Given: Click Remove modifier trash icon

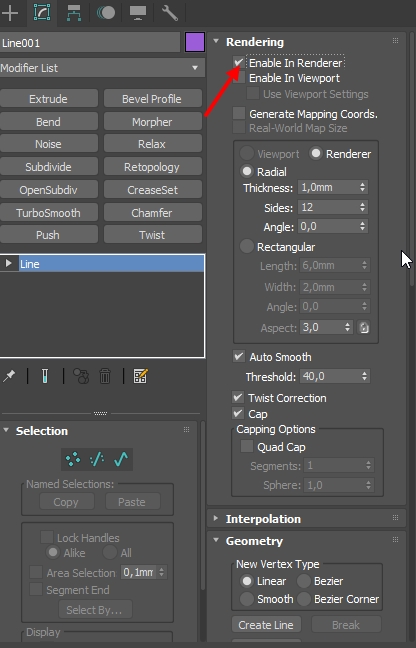Looking at the screenshot, I should pyautogui.click(x=105, y=376).
